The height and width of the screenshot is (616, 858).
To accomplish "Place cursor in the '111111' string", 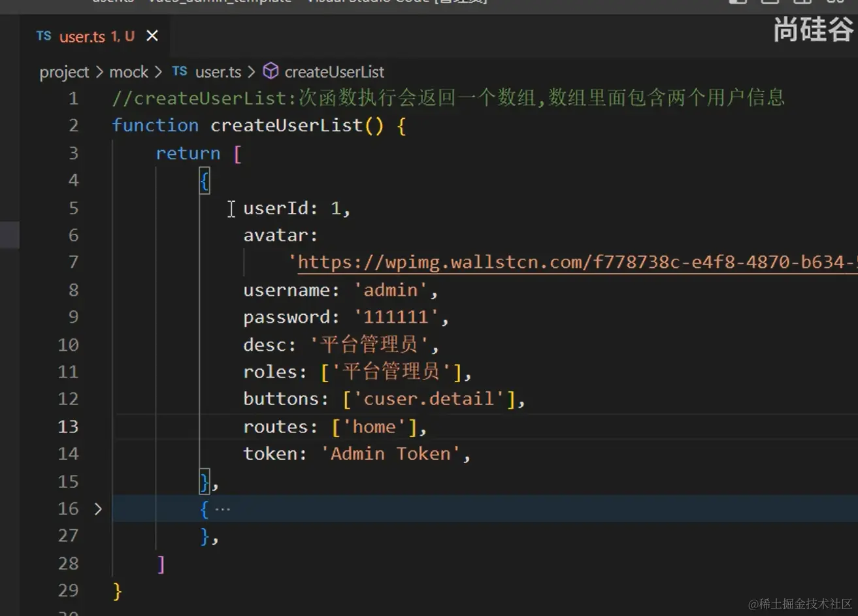I will (396, 317).
